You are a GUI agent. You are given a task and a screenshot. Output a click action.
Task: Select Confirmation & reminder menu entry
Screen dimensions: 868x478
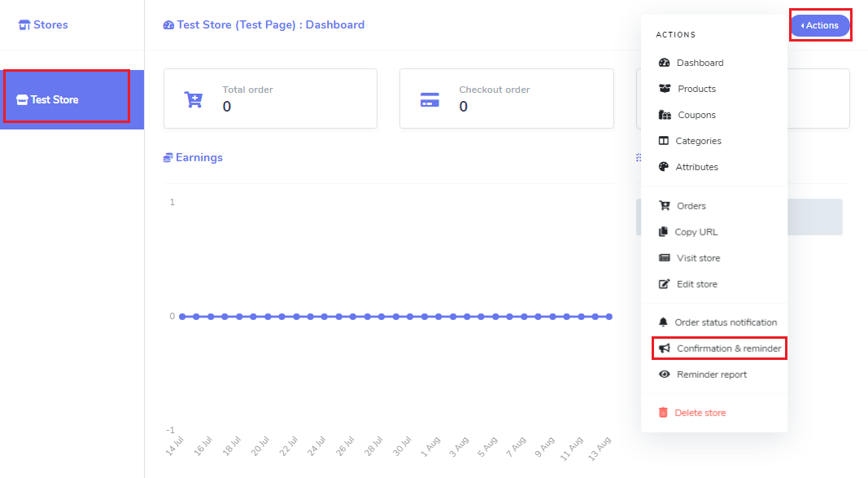pos(720,349)
